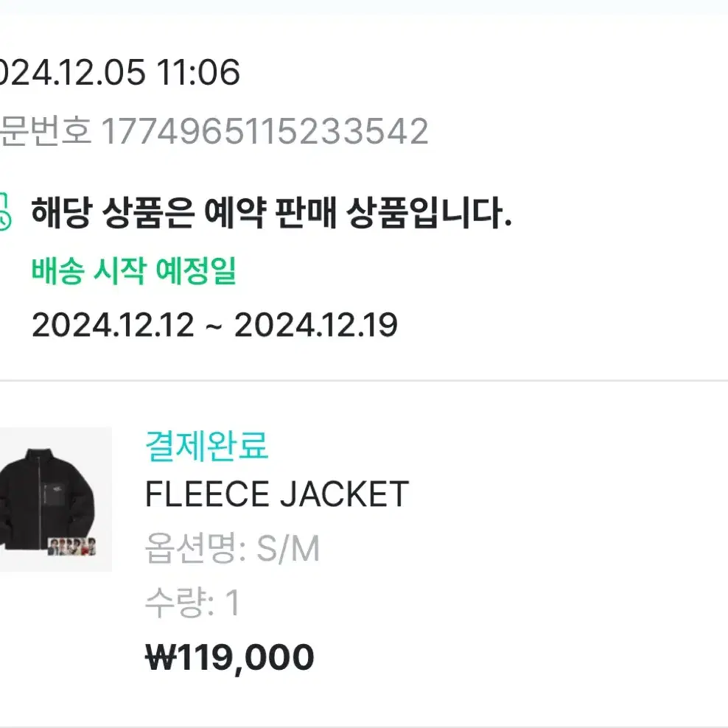
Task: Tap the shipping end date 2024.12.19
Action: click(315, 324)
